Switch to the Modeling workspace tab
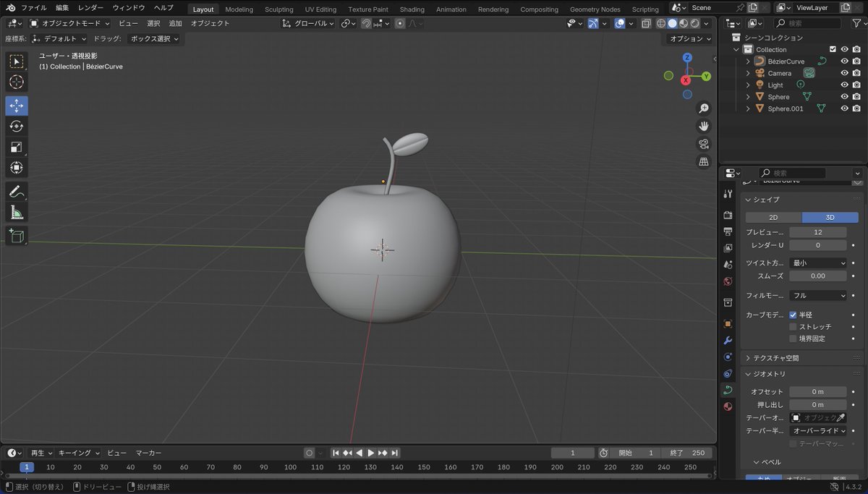Viewport: 868px width, 494px height. coord(239,9)
